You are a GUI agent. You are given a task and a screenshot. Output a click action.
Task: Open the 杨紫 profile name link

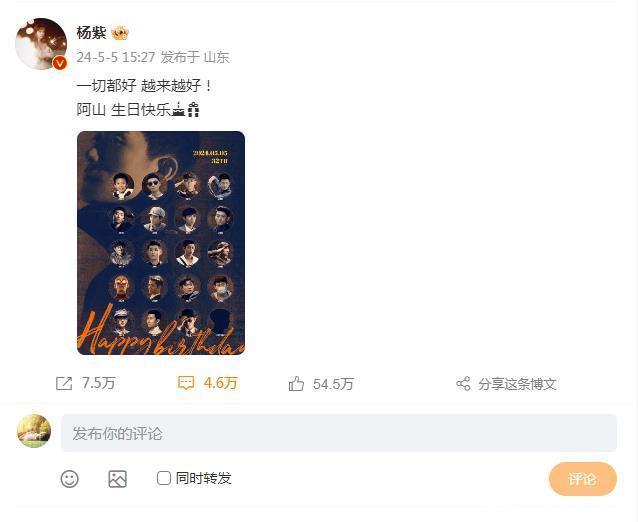pos(92,33)
